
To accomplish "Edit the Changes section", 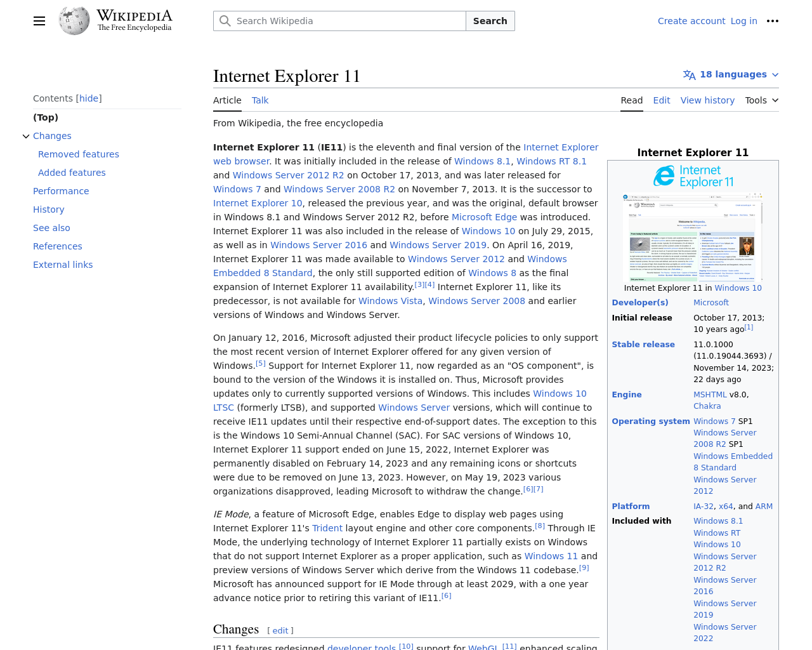I will click(280, 630).
